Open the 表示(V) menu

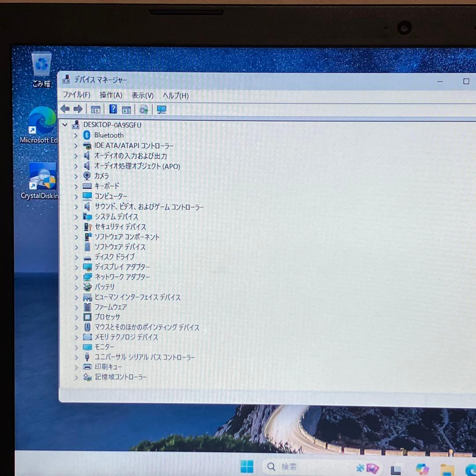click(x=141, y=95)
